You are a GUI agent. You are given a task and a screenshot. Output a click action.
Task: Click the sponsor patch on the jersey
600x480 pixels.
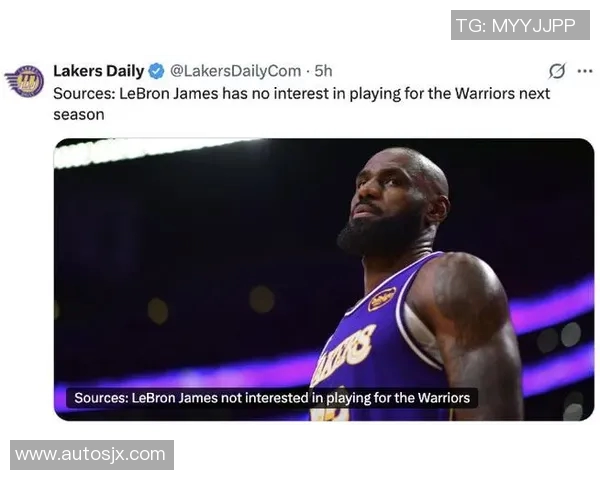click(x=382, y=299)
